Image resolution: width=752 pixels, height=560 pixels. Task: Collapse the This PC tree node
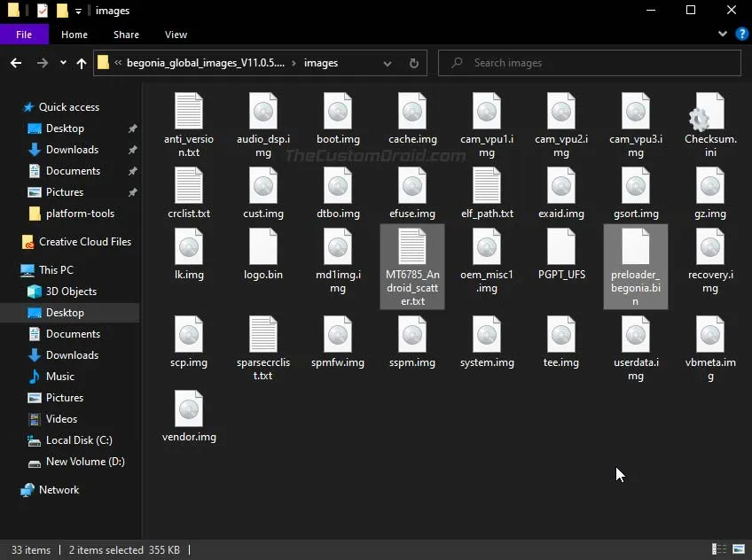tap(12, 270)
